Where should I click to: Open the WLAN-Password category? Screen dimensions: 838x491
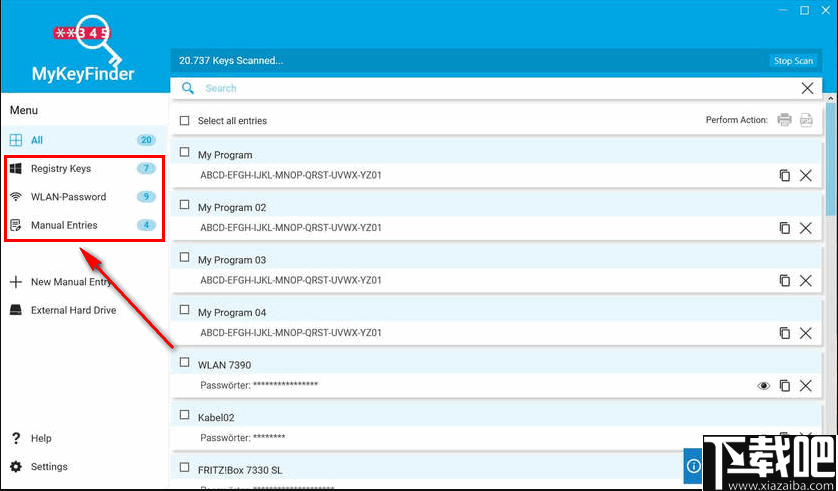point(84,197)
